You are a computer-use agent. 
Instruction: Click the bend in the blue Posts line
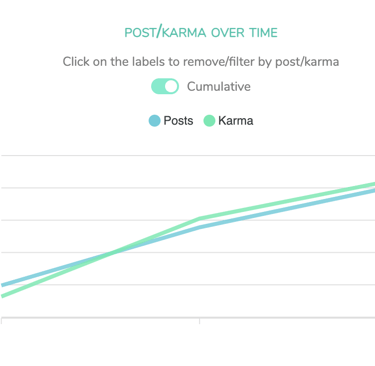point(199,227)
